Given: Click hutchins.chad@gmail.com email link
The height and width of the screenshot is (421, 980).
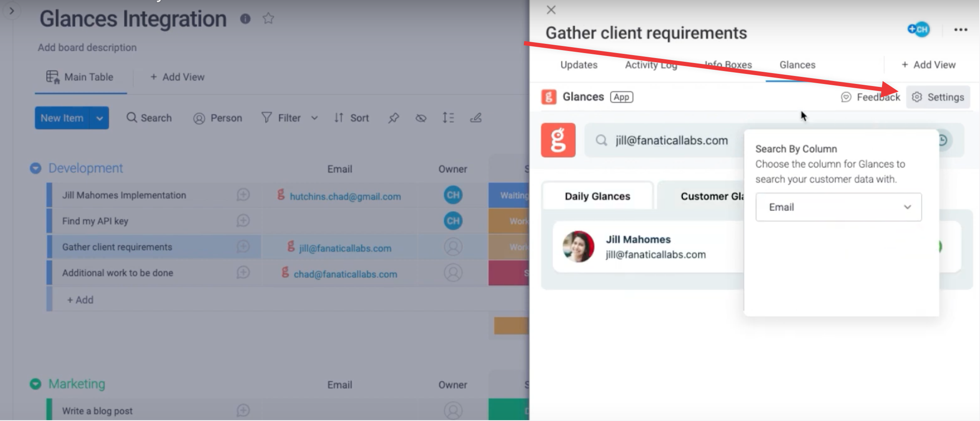Looking at the screenshot, I should click(345, 196).
